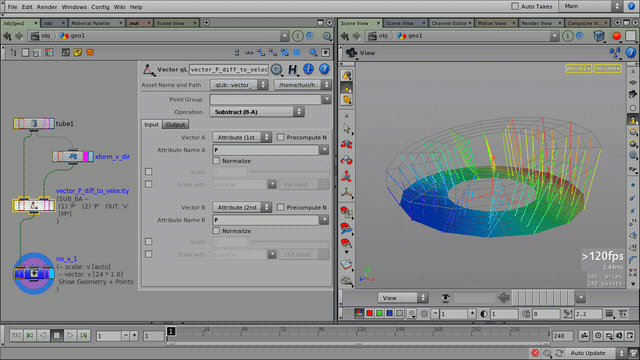Image resolution: width=640 pixels, height=360 pixels.
Task: Click the obj path button in network editor
Action: click(41, 36)
